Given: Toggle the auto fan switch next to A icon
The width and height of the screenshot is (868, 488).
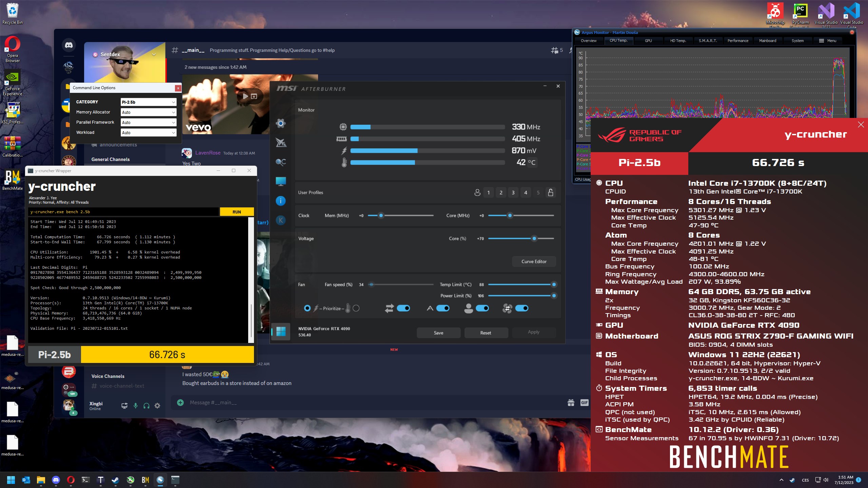Looking at the screenshot, I should [443, 308].
